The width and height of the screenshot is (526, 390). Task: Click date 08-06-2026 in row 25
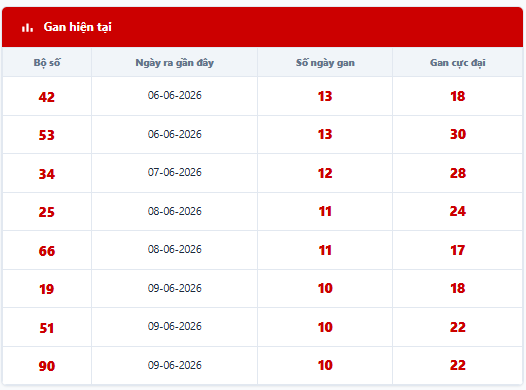coord(174,211)
